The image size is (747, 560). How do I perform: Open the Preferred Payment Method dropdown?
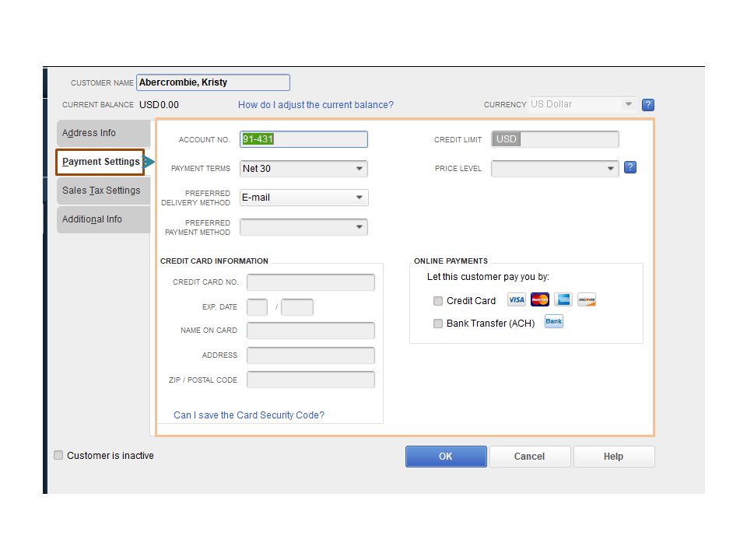tap(359, 226)
